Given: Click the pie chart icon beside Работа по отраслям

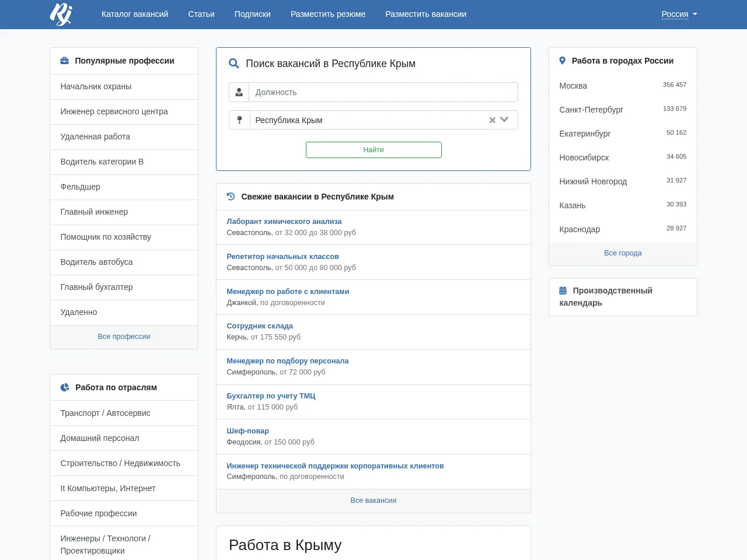Looking at the screenshot, I should pyautogui.click(x=65, y=387).
